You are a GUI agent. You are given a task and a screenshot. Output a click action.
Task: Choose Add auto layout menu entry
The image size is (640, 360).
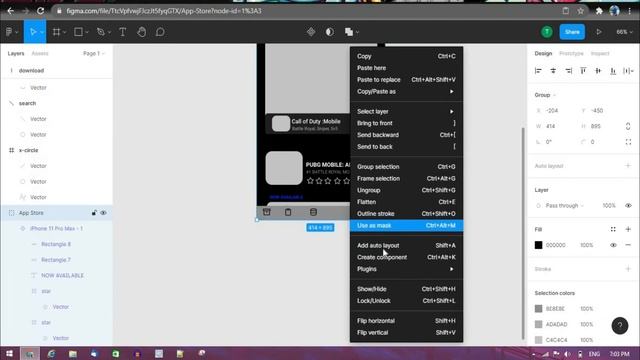tap(406, 245)
